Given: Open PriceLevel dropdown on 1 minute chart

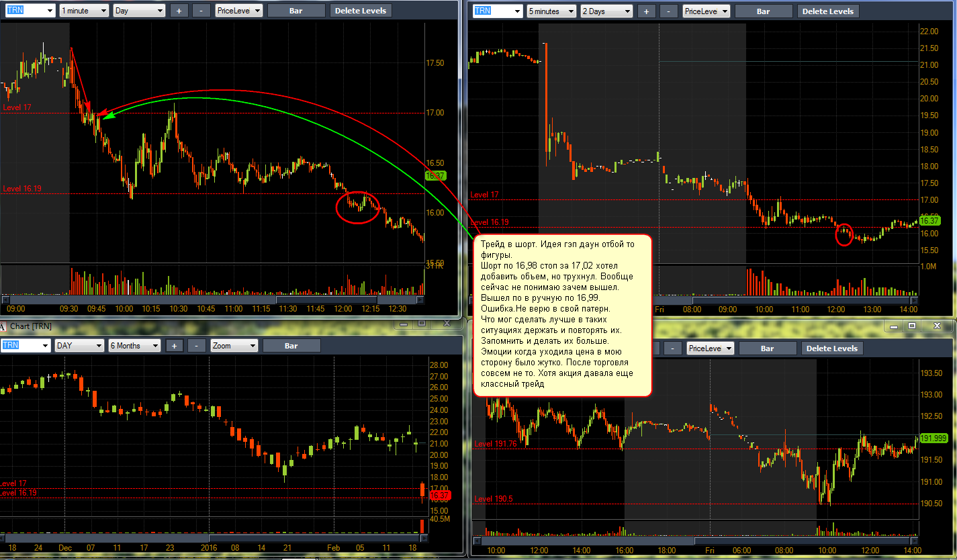Looking at the screenshot, I should pos(239,11).
